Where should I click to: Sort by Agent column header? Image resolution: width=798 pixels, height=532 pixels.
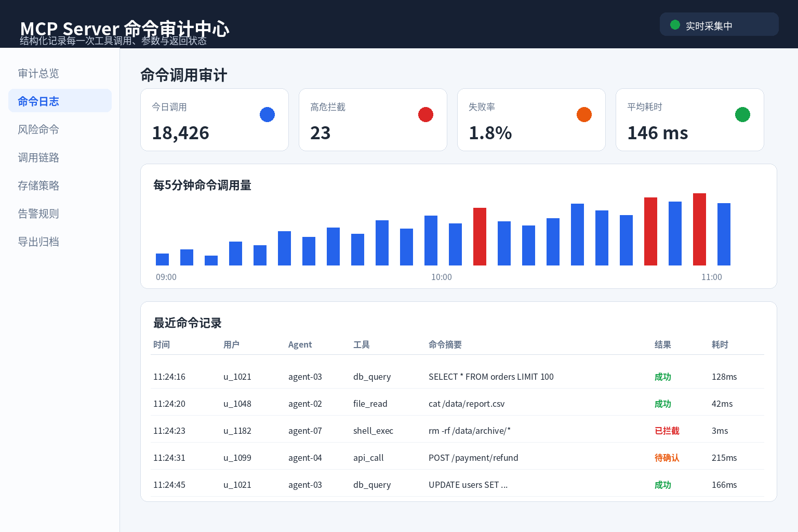300,344
